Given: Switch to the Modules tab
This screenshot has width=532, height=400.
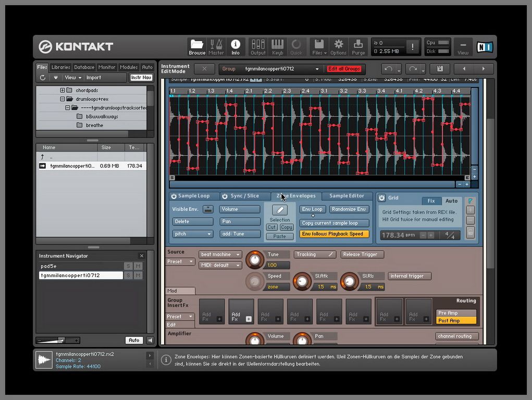Looking at the screenshot, I should tap(129, 67).
